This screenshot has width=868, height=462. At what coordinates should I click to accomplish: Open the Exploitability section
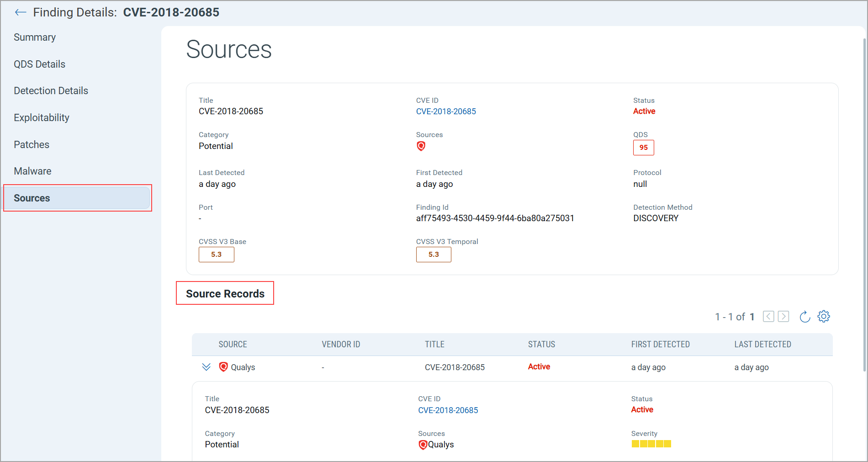tap(42, 117)
